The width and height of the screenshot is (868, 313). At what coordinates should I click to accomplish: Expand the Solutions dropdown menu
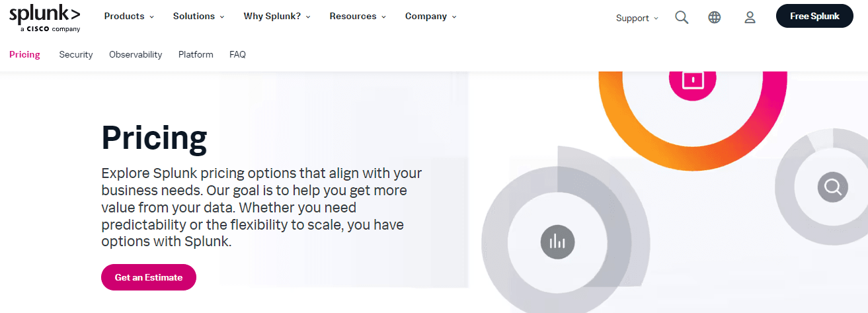click(x=199, y=16)
